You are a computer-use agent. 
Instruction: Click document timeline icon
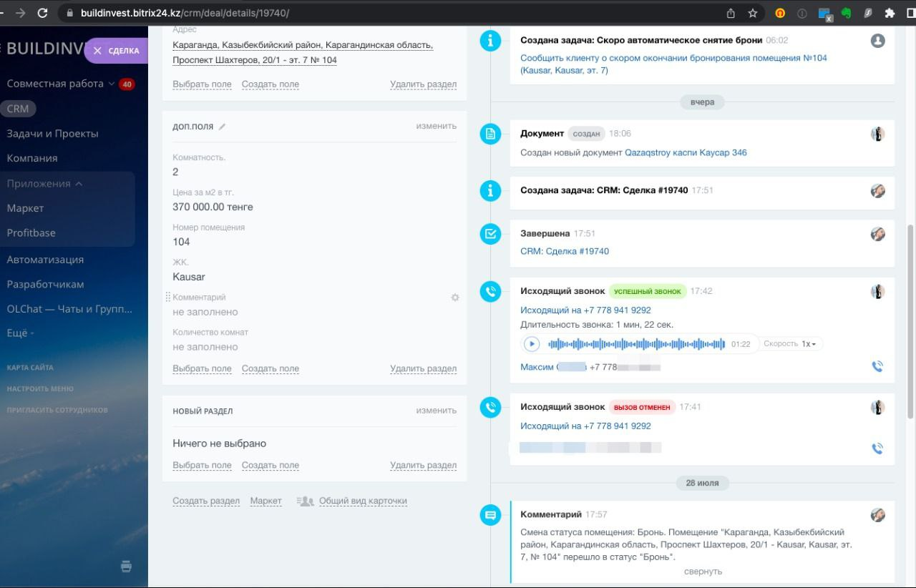click(490, 134)
